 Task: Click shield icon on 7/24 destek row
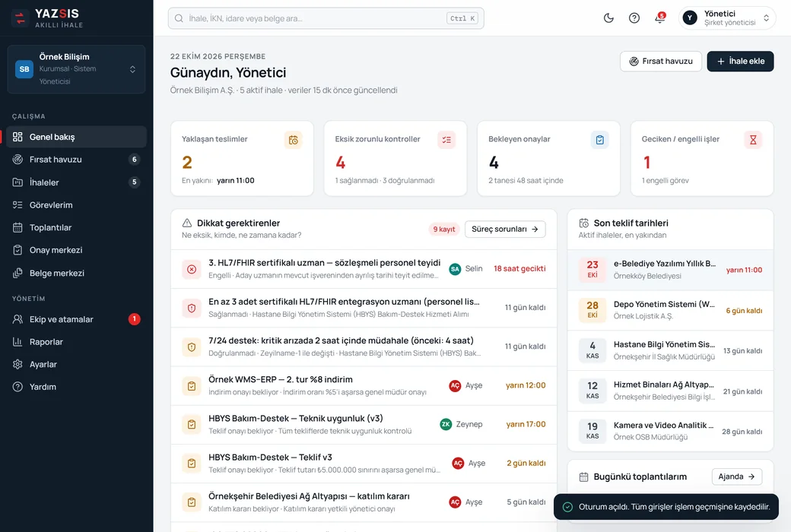point(192,347)
